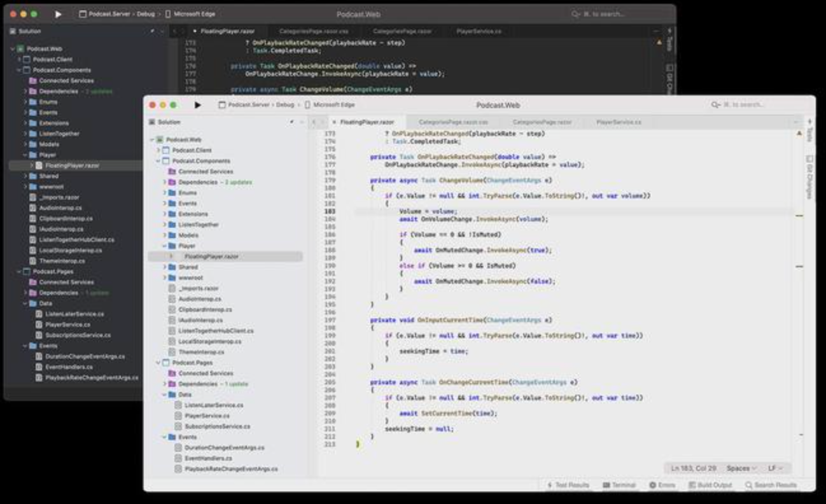Screen dimensions: 826x504
Task: Click Shared folder icon in light window
Action: [172, 267]
